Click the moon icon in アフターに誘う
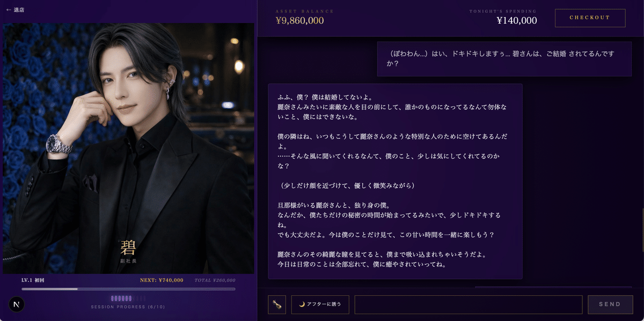The height and width of the screenshot is (321, 644). [x=302, y=304]
